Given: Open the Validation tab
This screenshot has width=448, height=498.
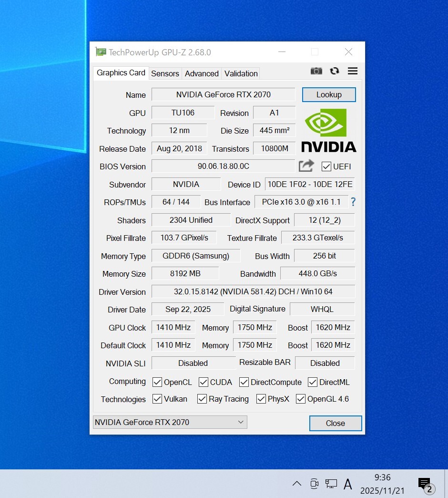Looking at the screenshot, I should click(241, 73).
